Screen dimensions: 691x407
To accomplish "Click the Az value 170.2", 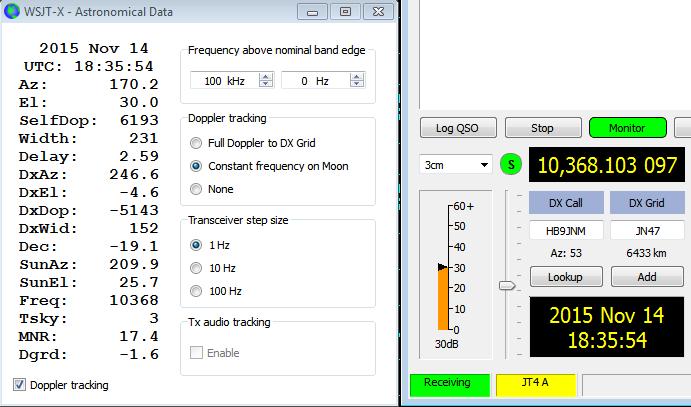I will pos(134,84).
